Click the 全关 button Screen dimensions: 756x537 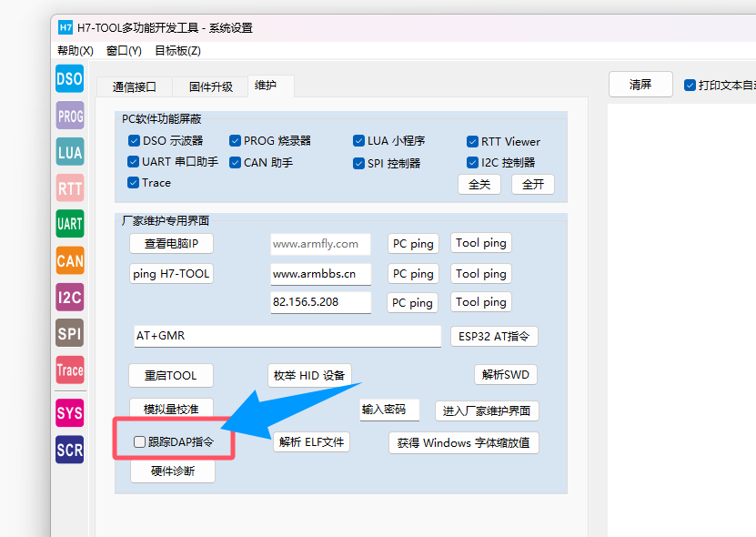coord(479,184)
